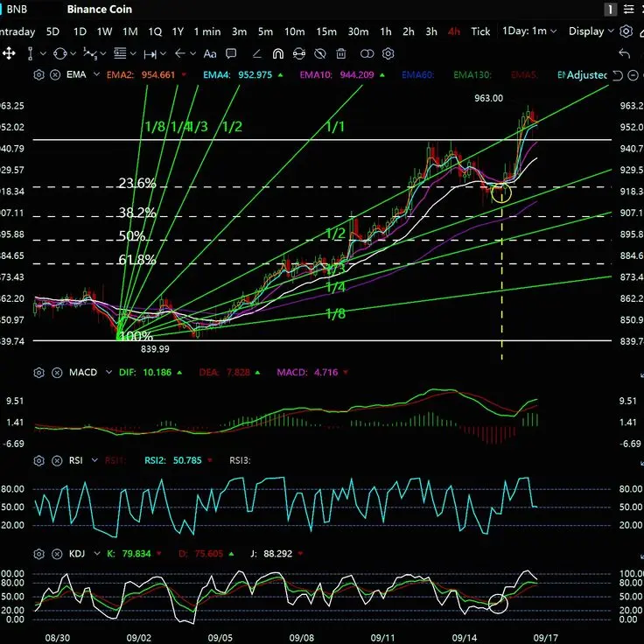Screen dimensions: 644x644
Task: Select the wave pattern drawing tool
Action: tap(90, 53)
